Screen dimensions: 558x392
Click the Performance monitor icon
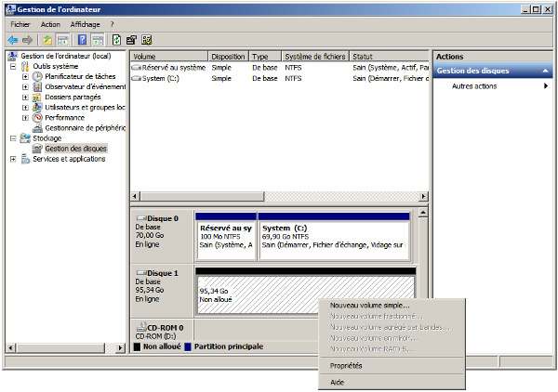pos(37,118)
